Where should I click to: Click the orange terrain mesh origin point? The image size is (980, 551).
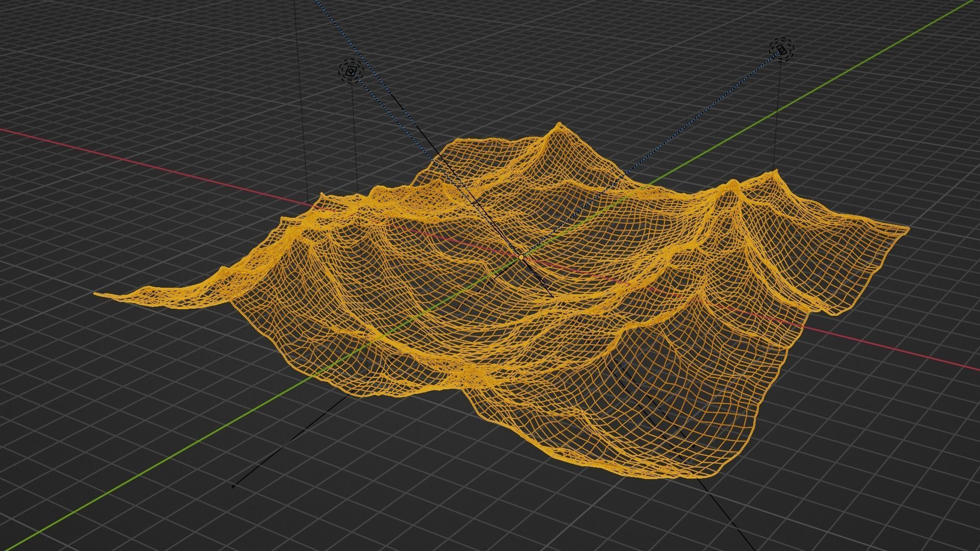(521, 258)
